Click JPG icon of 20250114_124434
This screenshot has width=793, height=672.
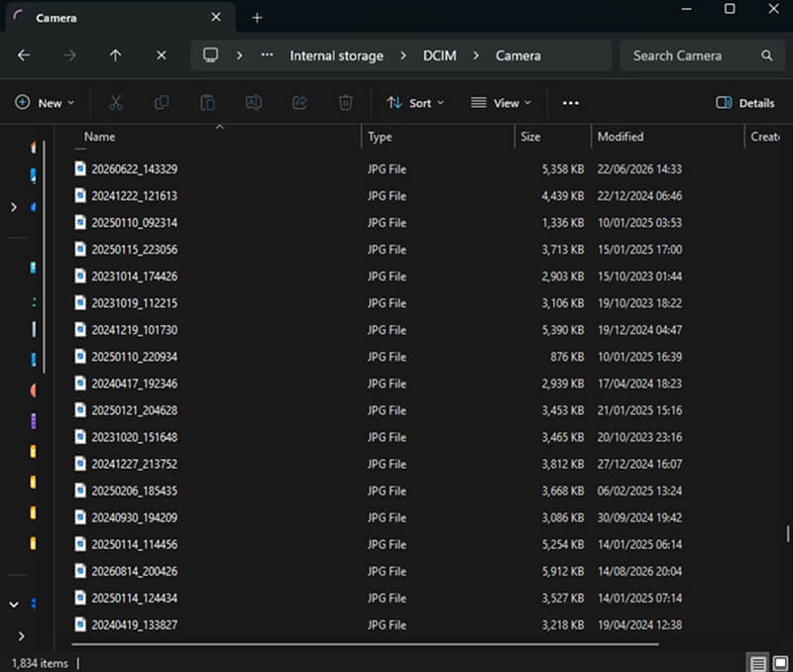pos(80,597)
